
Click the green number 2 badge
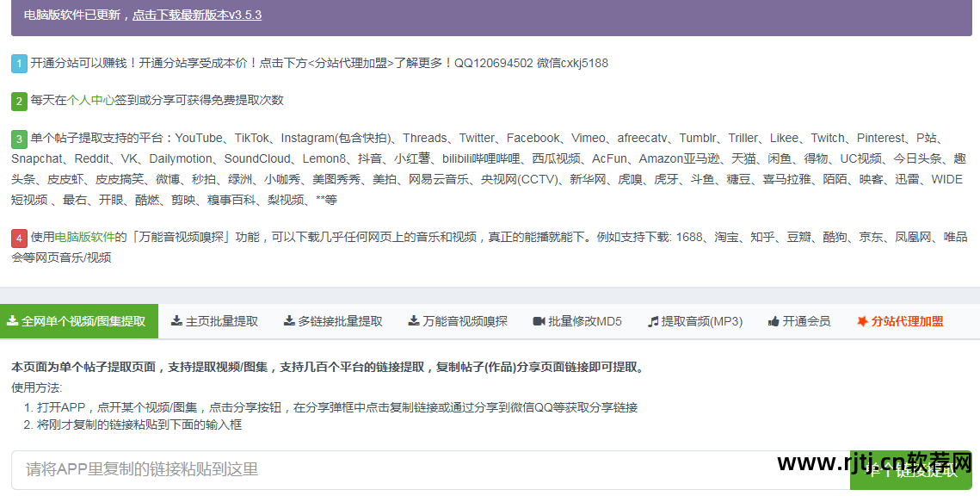coord(20,102)
